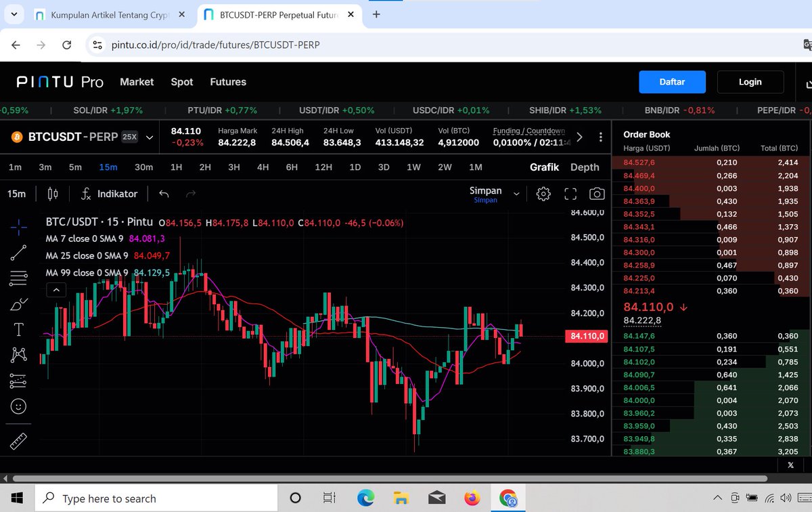
Task: Toggle fullscreen chart mode
Action: (570, 194)
